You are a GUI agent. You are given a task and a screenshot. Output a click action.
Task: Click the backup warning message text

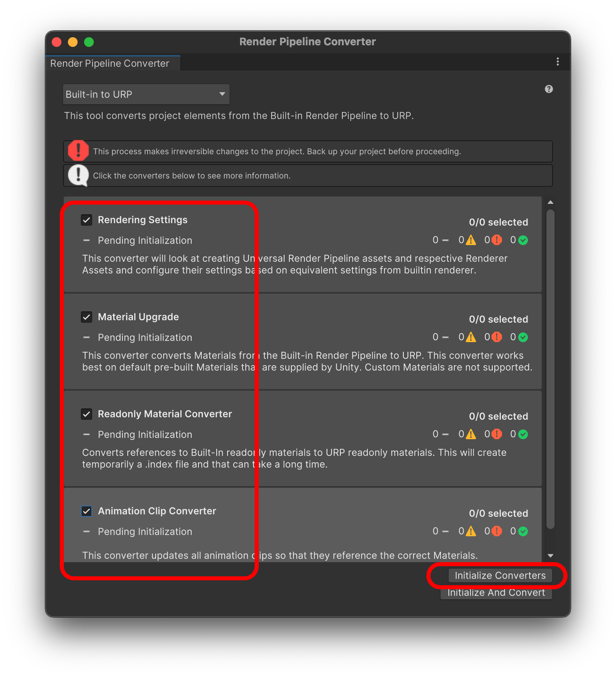point(277,151)
